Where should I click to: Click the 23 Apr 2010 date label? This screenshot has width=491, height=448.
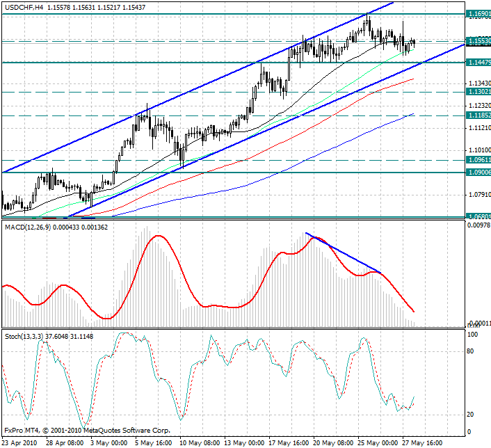coord(19,443)
